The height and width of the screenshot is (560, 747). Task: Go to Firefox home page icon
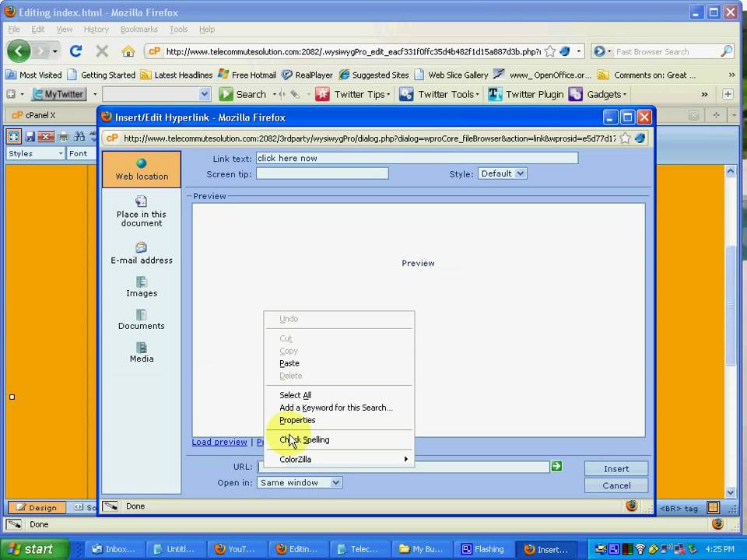128,51
